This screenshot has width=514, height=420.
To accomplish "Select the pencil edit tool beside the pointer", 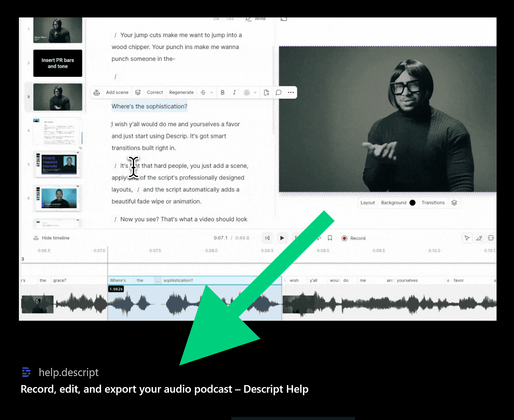I will pyautogui.click(x=479, y=238).
